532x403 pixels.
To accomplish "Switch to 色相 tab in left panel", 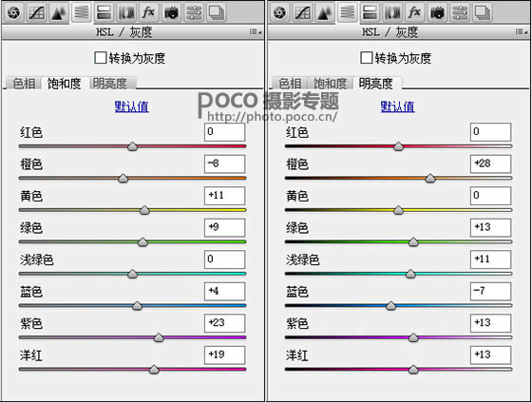I will pyautogui.click(x=24, y=84).
